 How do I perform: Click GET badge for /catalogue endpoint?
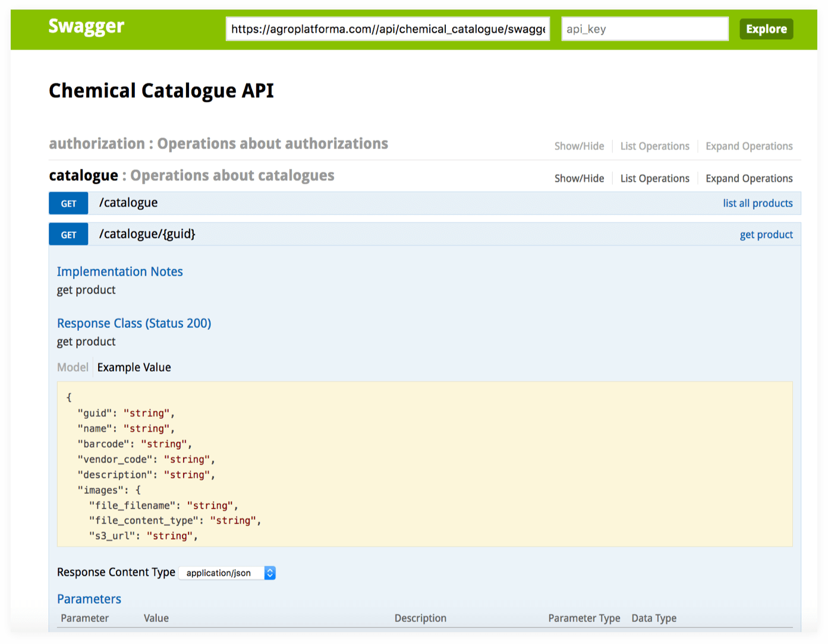tap(68, 203)
